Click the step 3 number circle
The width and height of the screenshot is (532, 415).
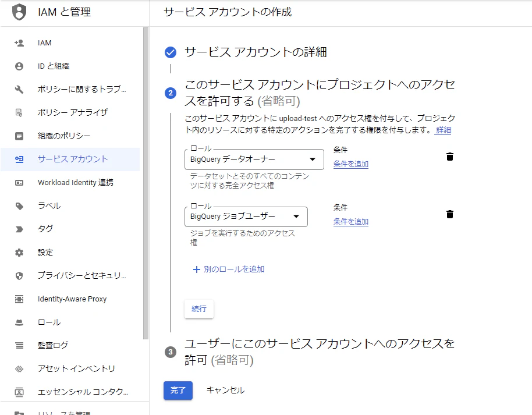pos(171,352)
